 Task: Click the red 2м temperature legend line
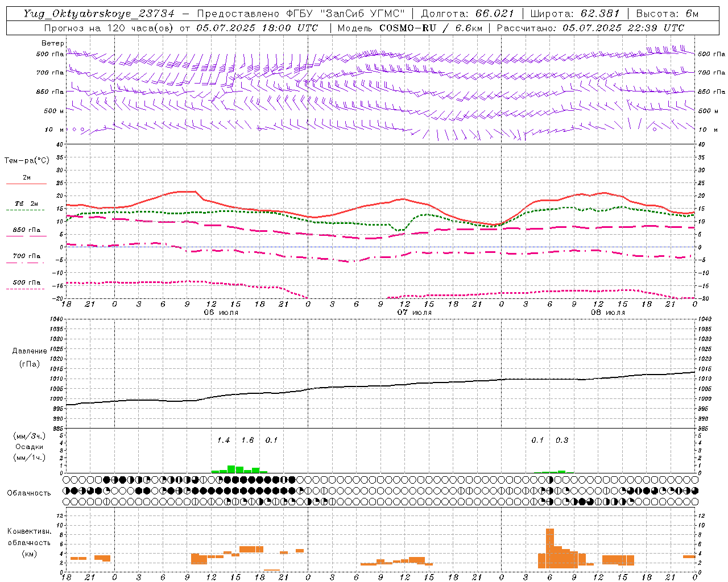[x=26, y=184]
